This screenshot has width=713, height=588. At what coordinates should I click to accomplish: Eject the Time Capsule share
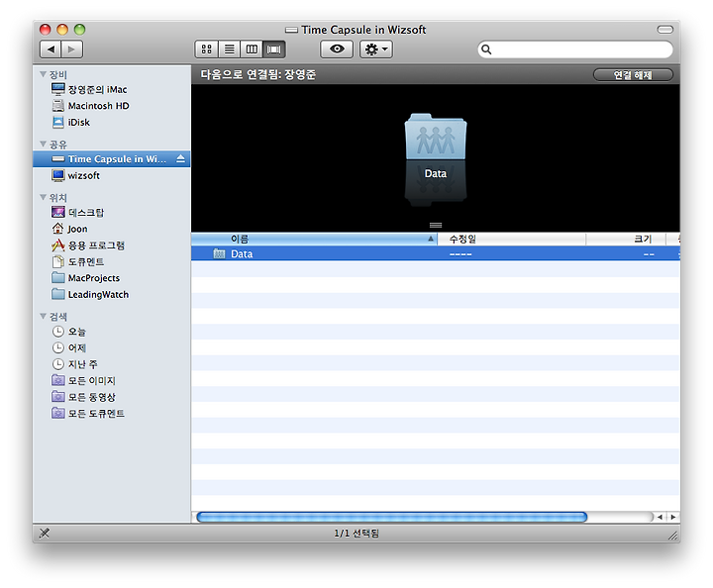tap(180, 158)
